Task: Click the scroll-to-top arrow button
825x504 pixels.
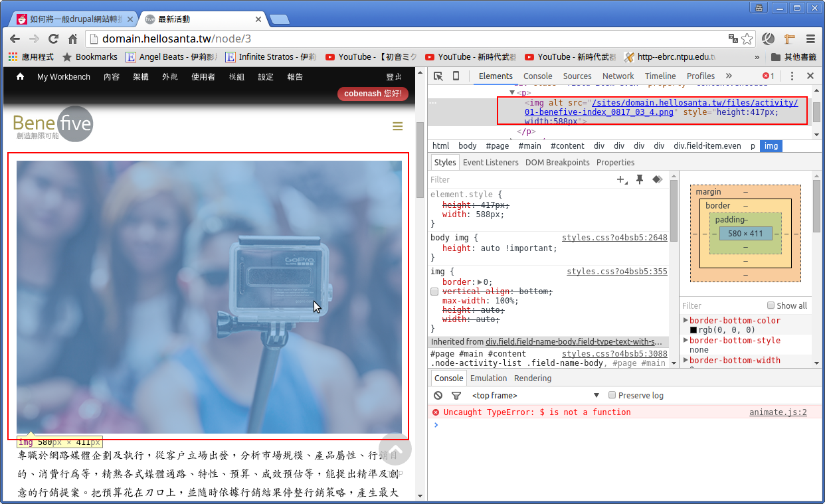Action: tap(395, 450)
